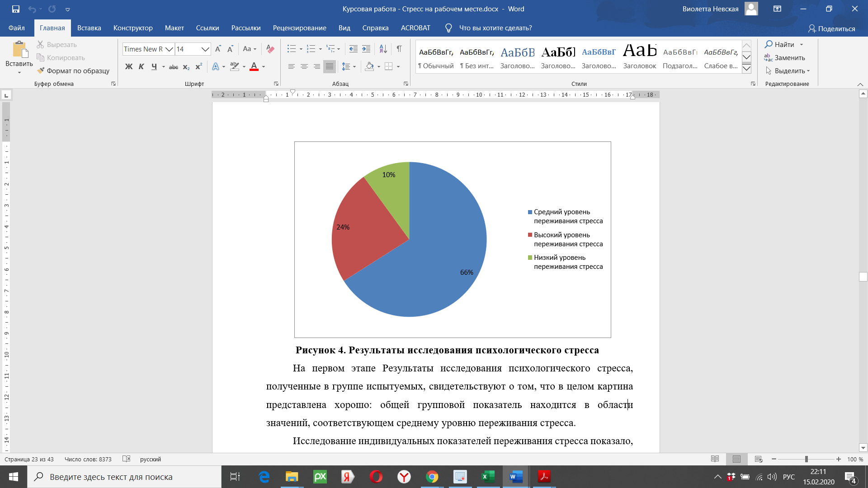The image size is (868, 488).
Task: Toggle the print layout view button
Action: click(736, 459)
